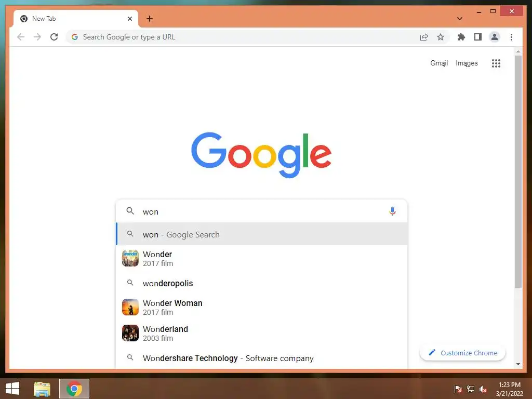
Task: Reload the current page
Action: click(54, 37)
